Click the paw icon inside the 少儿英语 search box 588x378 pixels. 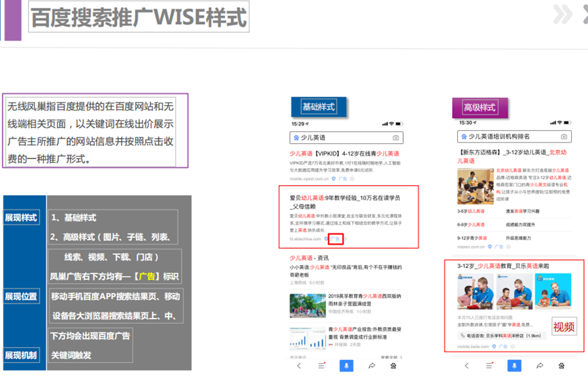[x=296, y=138]
